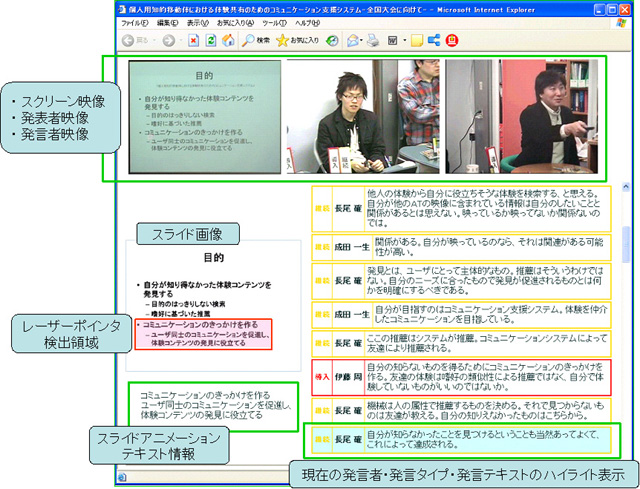This screenshot has width=640, height=489.
Task: Open the お気に入り(A) menu
Action: pos(235,23)
